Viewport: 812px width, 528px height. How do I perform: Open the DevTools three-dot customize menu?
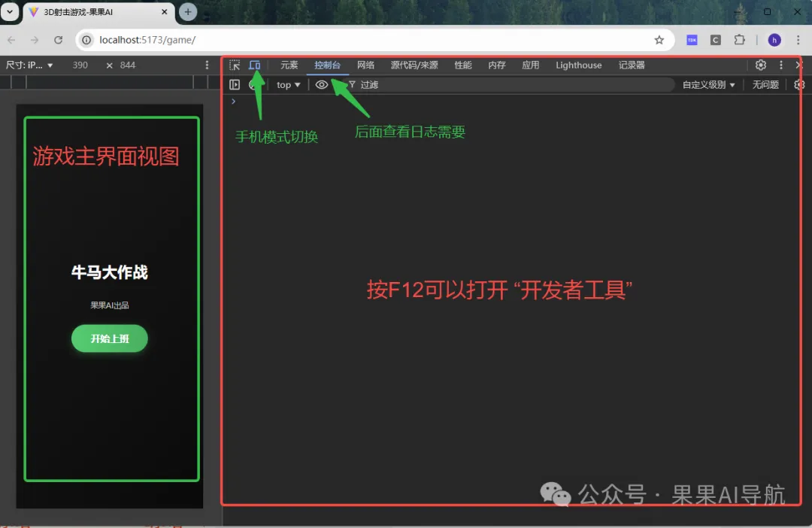tap(781, 65)
